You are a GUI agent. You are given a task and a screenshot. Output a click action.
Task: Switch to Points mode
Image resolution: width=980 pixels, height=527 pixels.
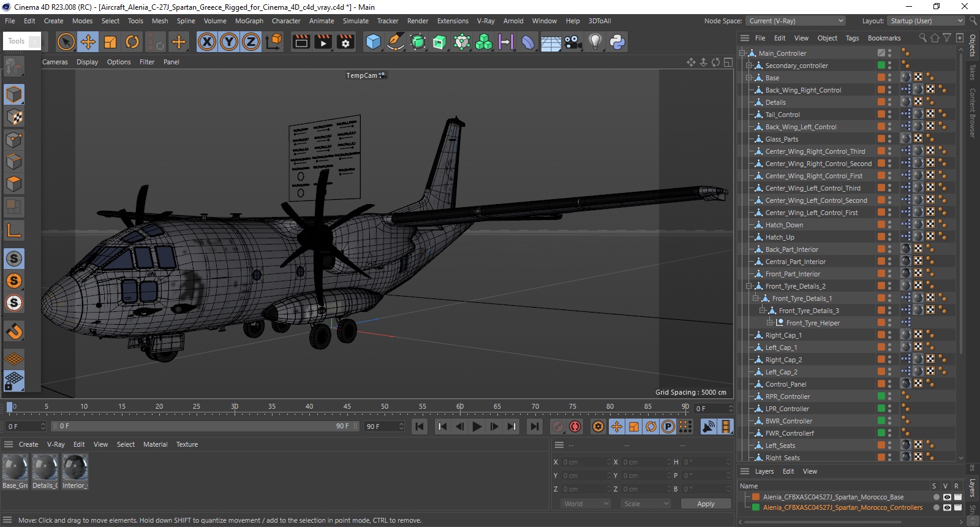click(14, 140)
